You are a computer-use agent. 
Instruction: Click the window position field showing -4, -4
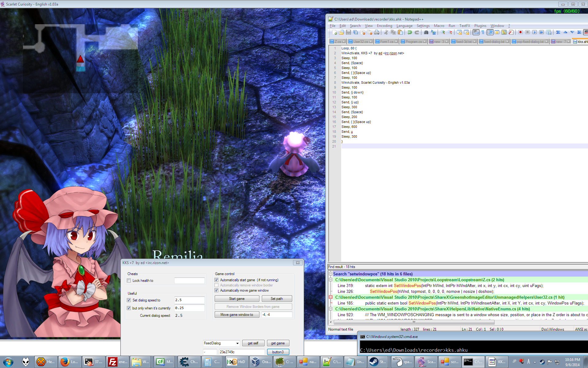[x=277, y=315]
